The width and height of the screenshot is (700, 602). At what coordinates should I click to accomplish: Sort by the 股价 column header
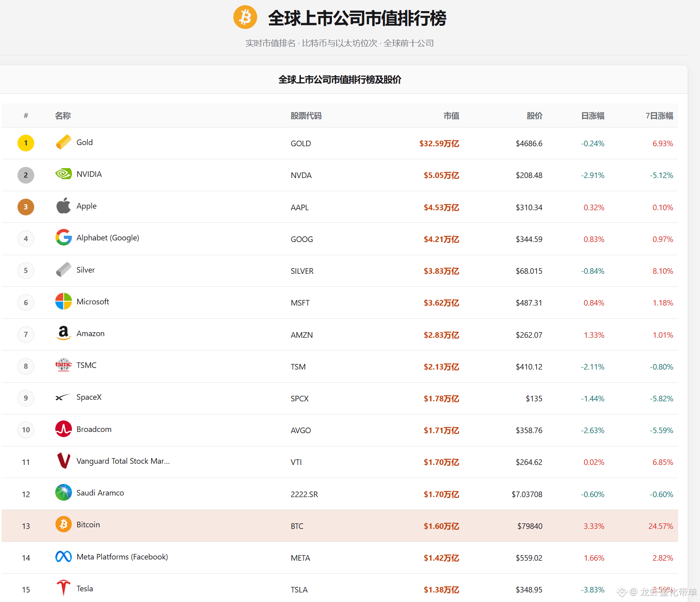(x=534, y=116)
